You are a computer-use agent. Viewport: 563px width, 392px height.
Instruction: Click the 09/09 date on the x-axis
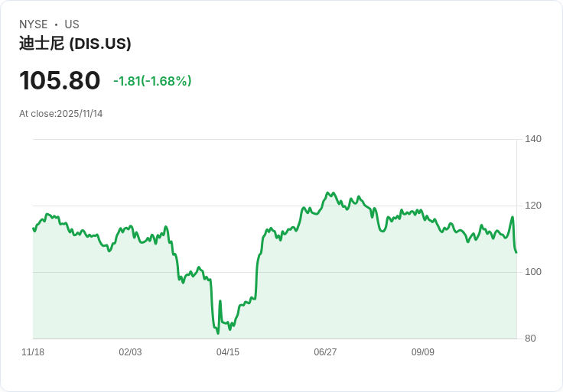pos(423,352)
